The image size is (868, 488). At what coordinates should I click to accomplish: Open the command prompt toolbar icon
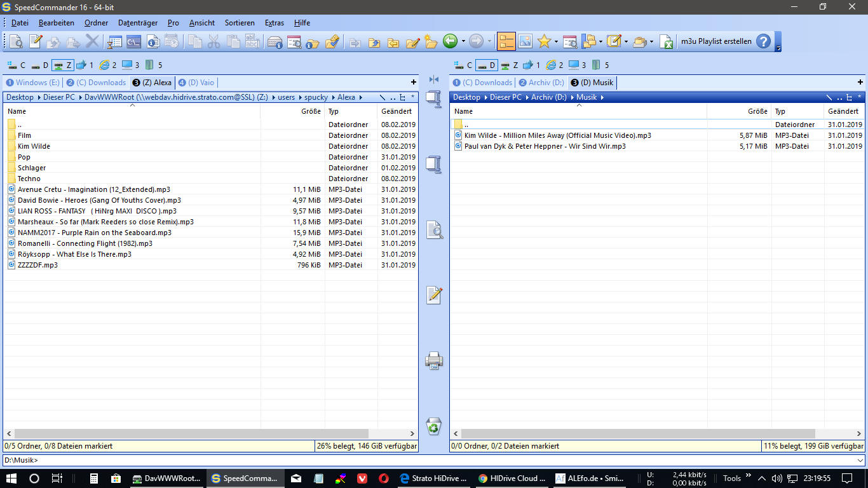coord(133,42)
